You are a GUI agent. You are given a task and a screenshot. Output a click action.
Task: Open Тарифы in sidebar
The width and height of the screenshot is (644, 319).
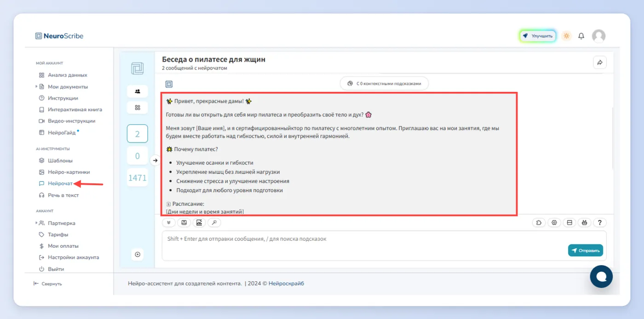point(53,234)
